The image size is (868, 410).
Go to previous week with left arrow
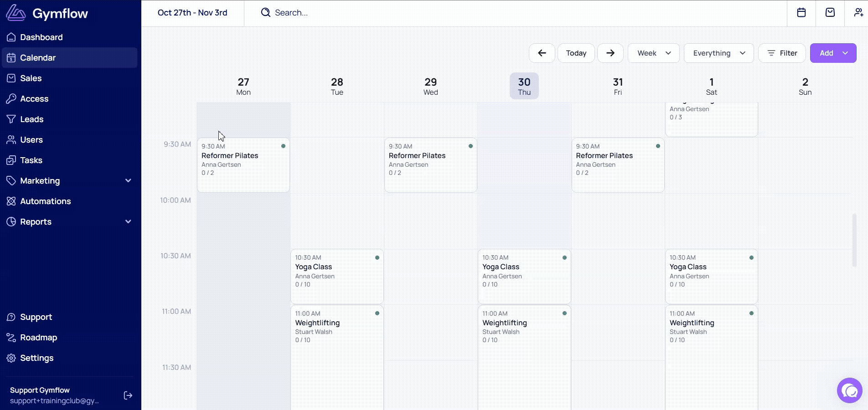click(542, 53)
